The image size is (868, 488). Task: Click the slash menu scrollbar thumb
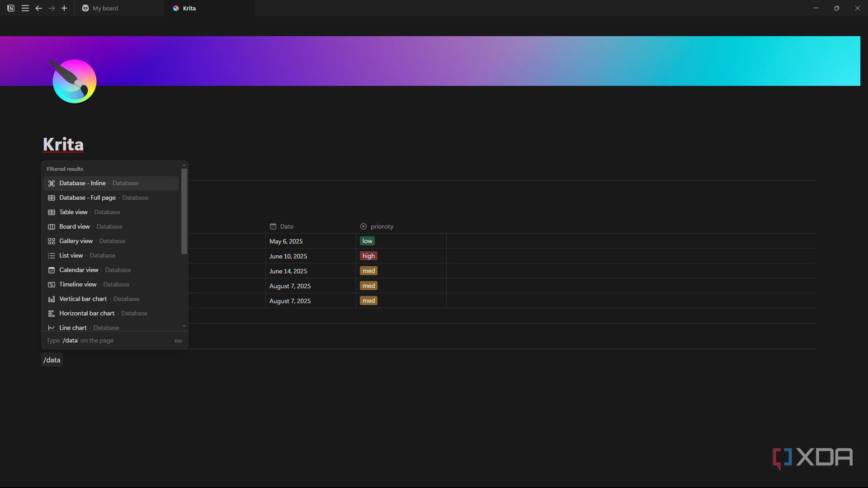coord(184,211)
